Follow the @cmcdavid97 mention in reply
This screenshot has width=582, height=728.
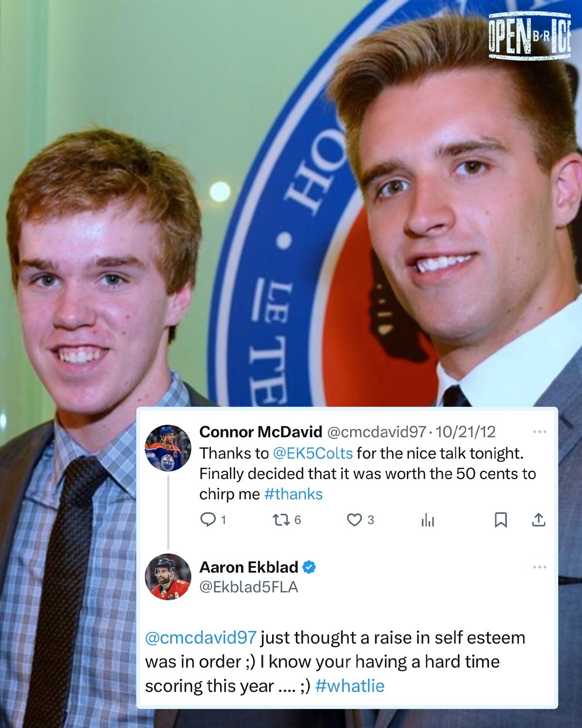click(x=200, y=637)
